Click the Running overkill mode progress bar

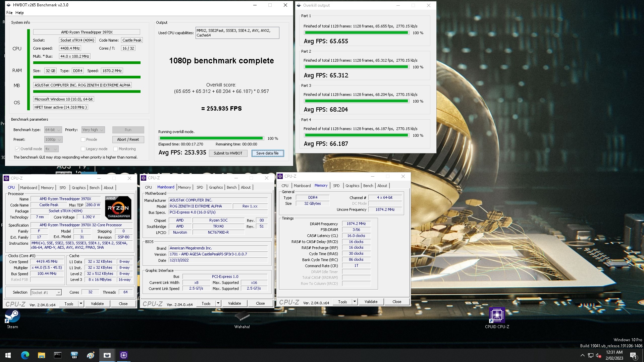point(211,138)
